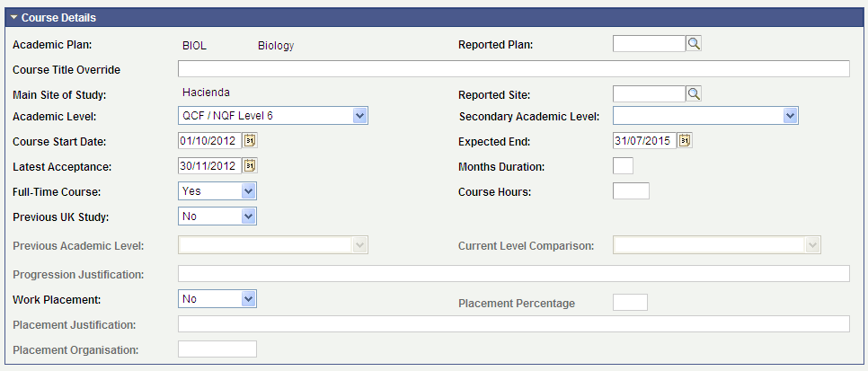Image resolution: width=868 pixels, height=371 pixels.
Task: Collapse the Course Details section
Action: click(14, 18)
